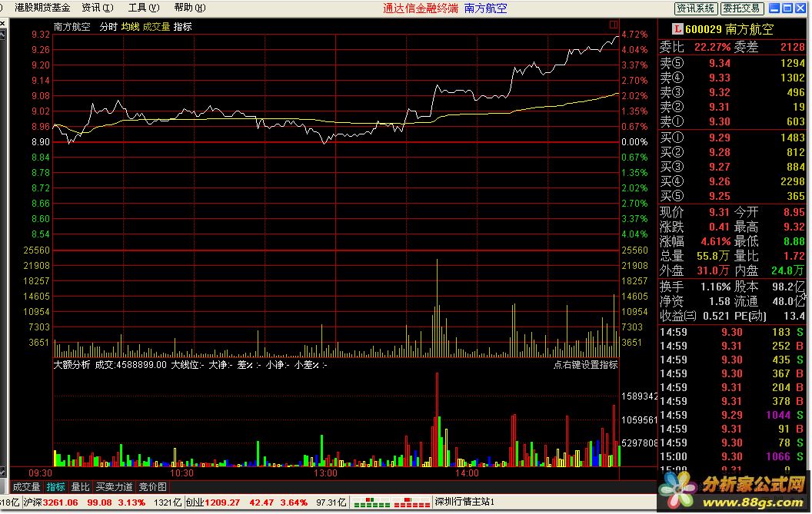Switch to the 竞价图 bottom tab
This screenshot has width=812, height=514.
[x=152, y=486]
